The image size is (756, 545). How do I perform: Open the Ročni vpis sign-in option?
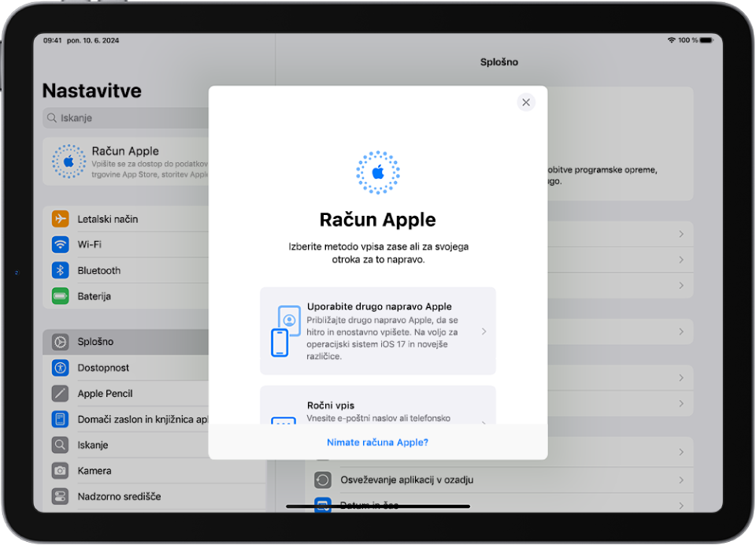pos(378,405)
